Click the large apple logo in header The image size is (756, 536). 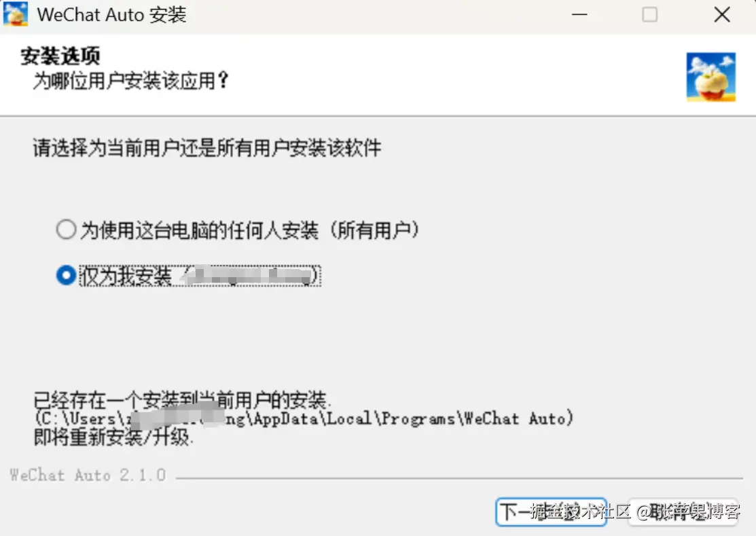pos(711,77)
